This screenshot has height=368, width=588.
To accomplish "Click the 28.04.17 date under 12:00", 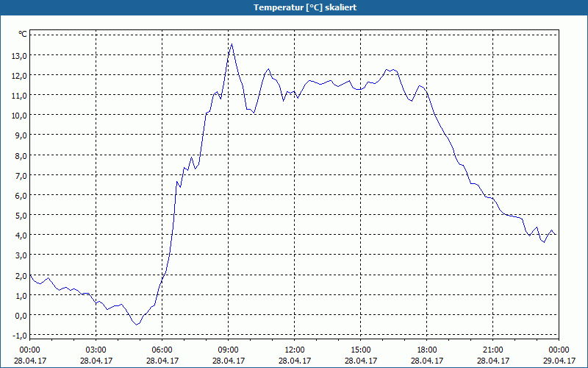I will click(x=295, y=361).
